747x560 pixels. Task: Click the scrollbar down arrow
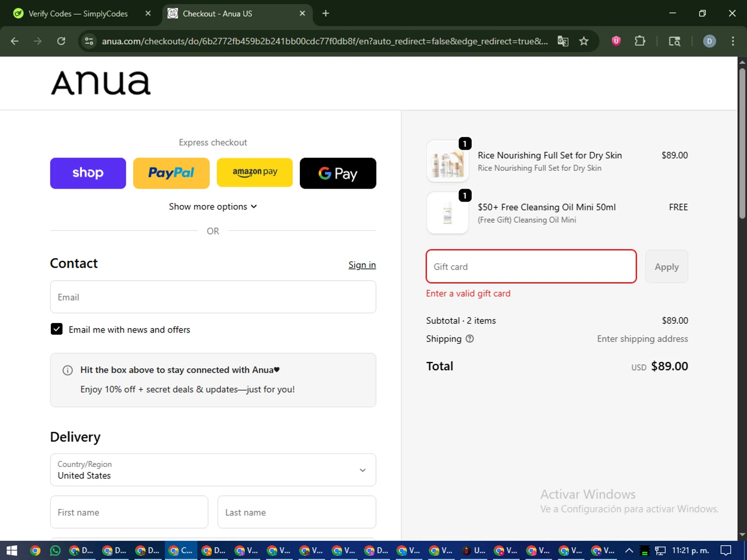click(x=742, y=535)
